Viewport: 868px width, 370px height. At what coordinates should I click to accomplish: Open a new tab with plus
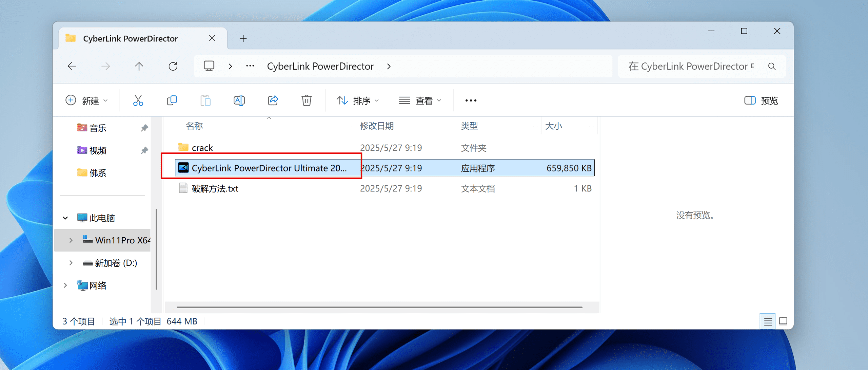tap(243, 39)
